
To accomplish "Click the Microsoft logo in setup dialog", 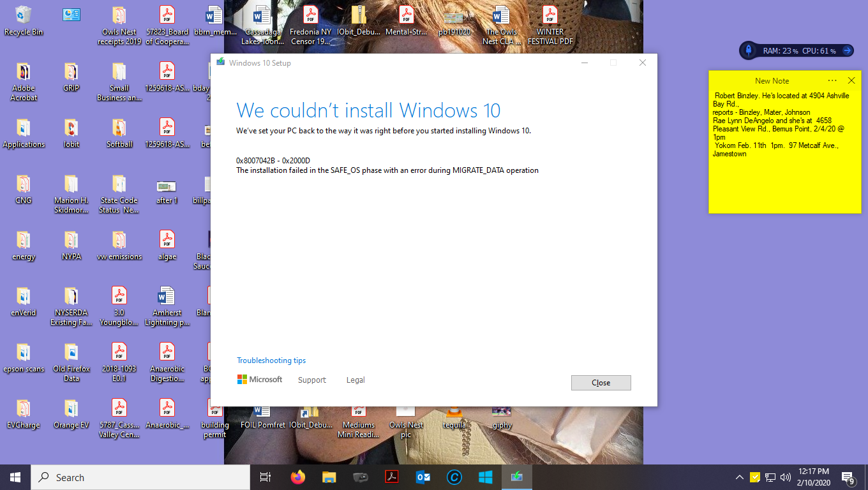I will [260, 379].
